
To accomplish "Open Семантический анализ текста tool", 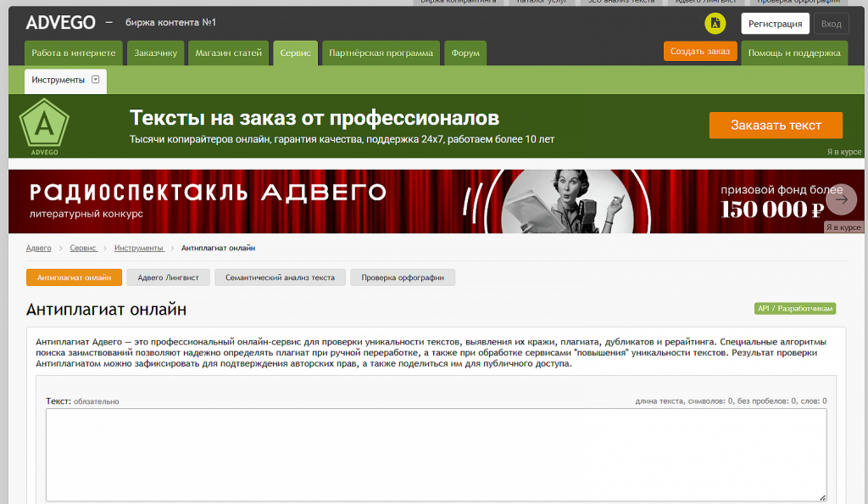I will [280, 277].
